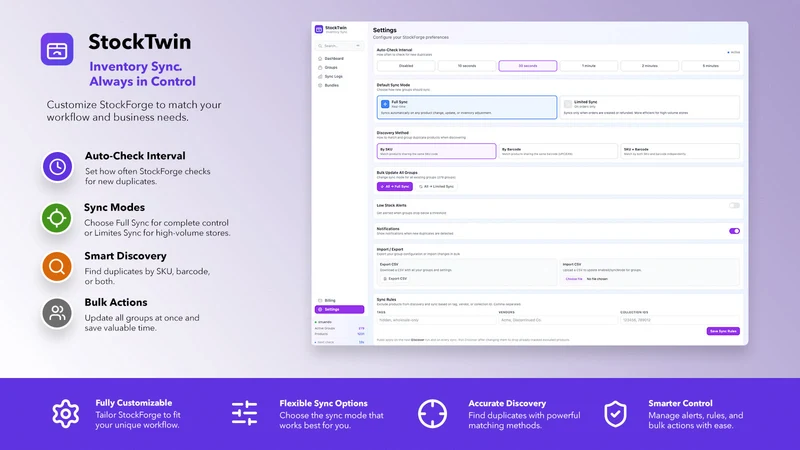Click the Vendors input field

point(558,320)
